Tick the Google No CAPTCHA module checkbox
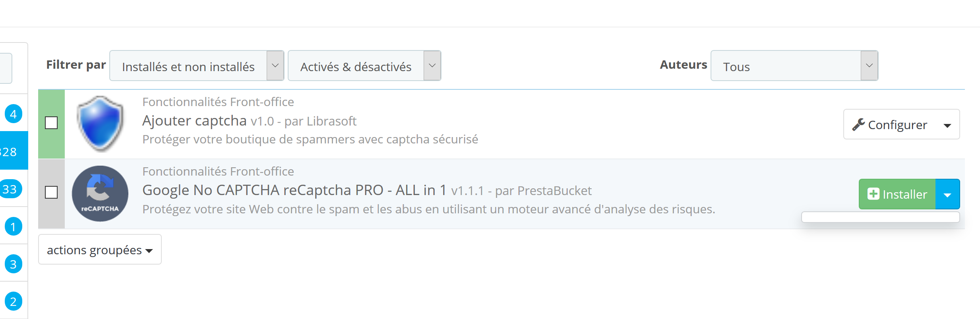 point(51,192)
